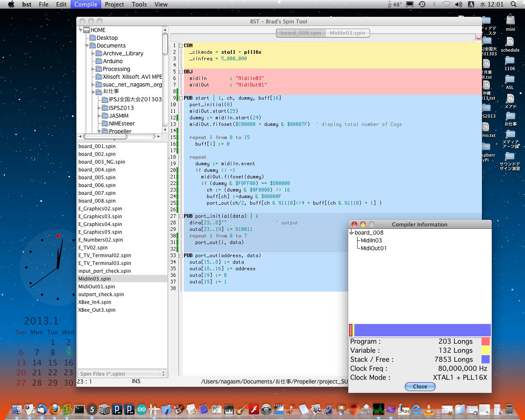Expand the ISPS2013 folder in tree
Image resolution: width=525 pixels, height=420 pixels.
99,108
